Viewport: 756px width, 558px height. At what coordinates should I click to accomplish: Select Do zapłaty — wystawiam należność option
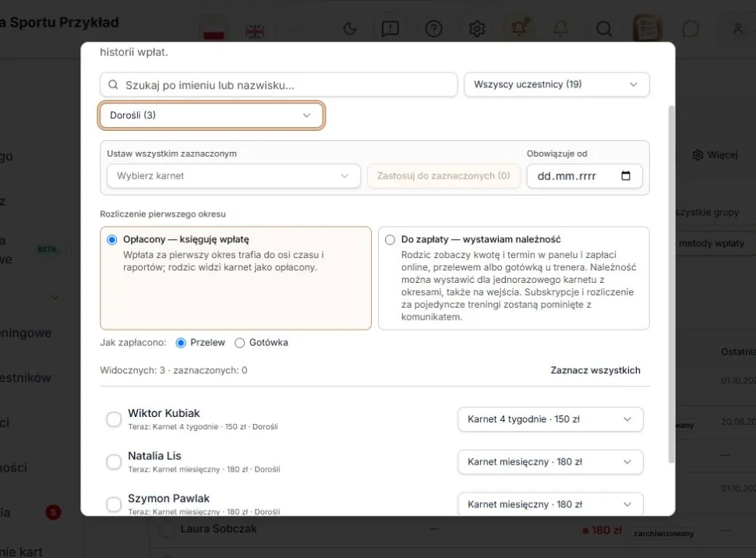pyautogui.click(x=514, y=278)
